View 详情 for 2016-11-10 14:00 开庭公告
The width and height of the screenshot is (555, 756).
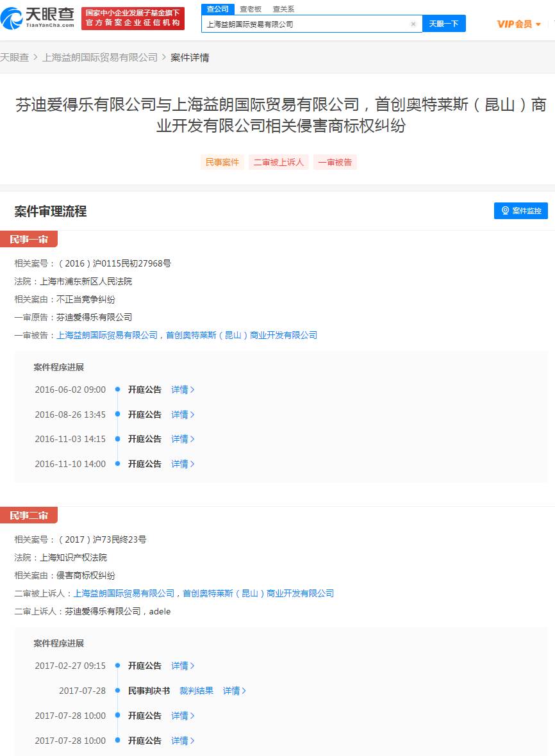click(x=183, y=464)
